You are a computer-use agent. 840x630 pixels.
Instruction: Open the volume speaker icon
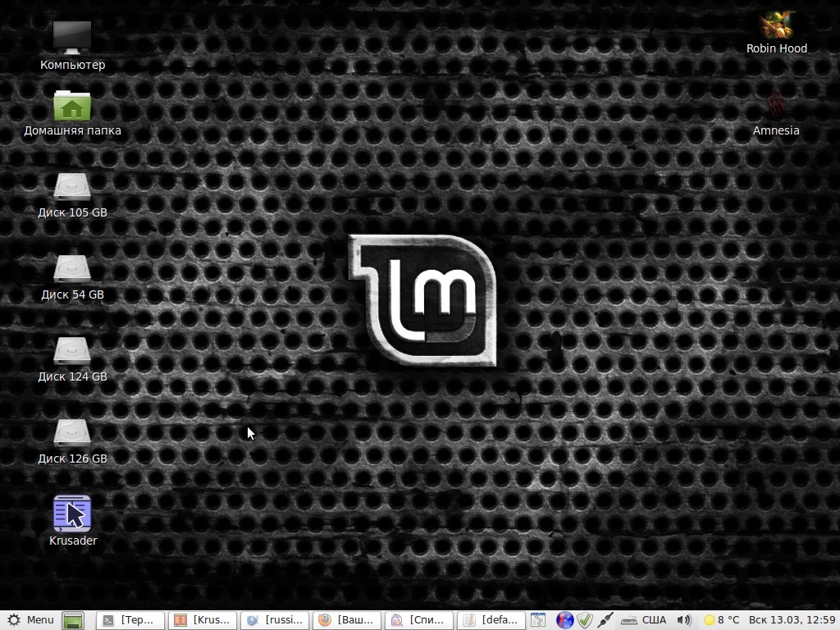pos(684,620)
